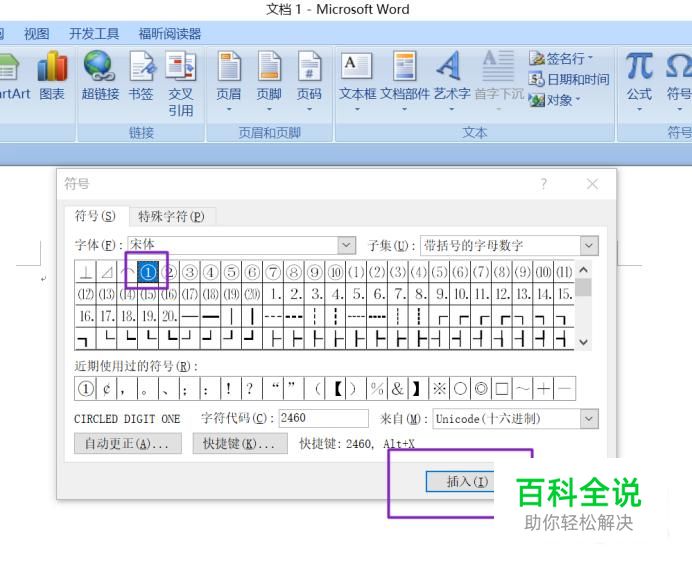Select circled digit ⑩ in the symbol grid

tap(335, 272)
